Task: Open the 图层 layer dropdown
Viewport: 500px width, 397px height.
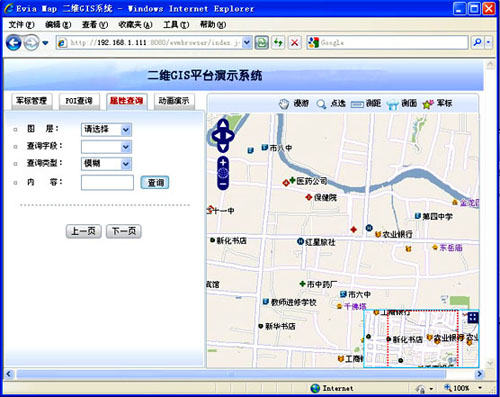Action: pos(106,129)
